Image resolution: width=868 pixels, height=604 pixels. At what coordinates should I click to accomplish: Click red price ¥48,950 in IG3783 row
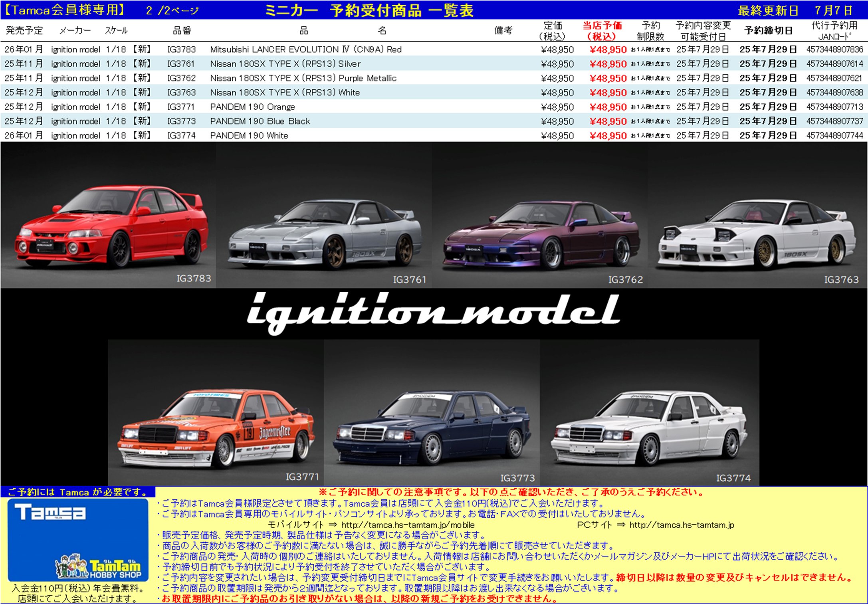pyautogui.click(x=608, y=50)
